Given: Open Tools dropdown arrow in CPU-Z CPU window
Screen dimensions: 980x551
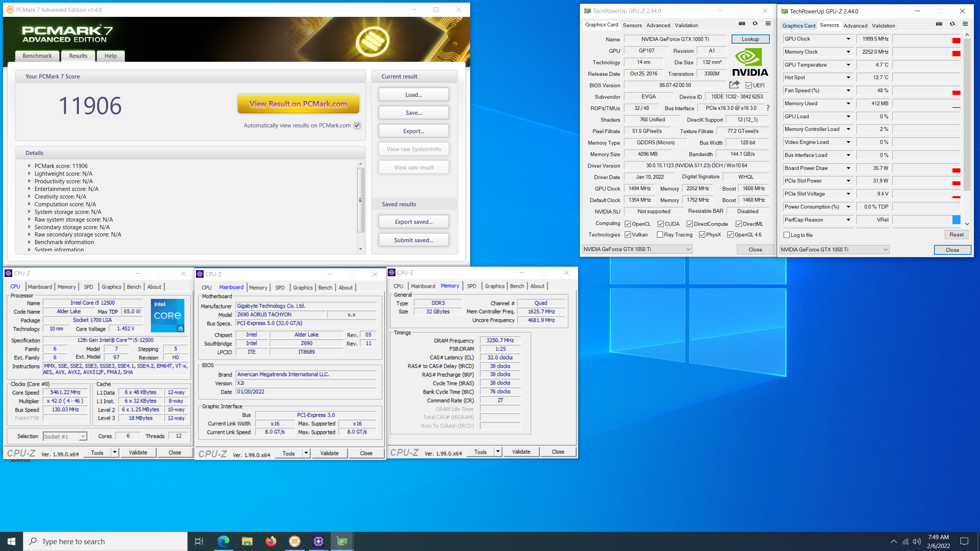Looking at the screenshot, I should click(x=114, y=452).
